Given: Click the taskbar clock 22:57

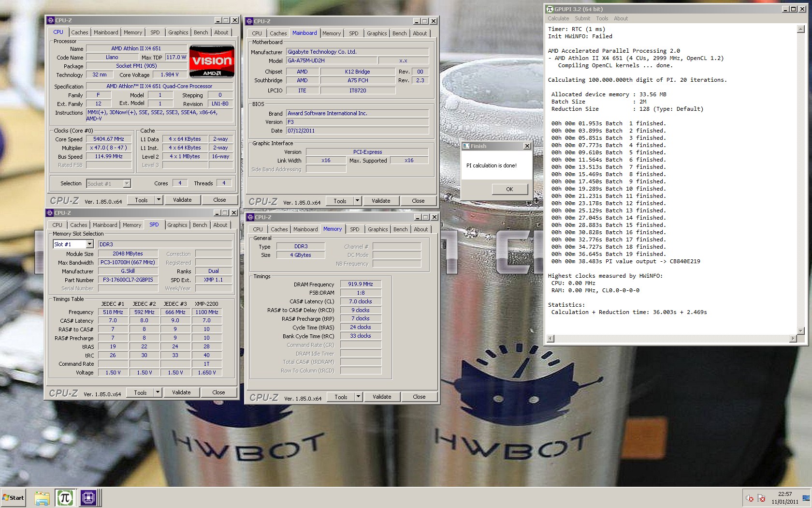Looking at the screenshot, I should click(785, 494).
